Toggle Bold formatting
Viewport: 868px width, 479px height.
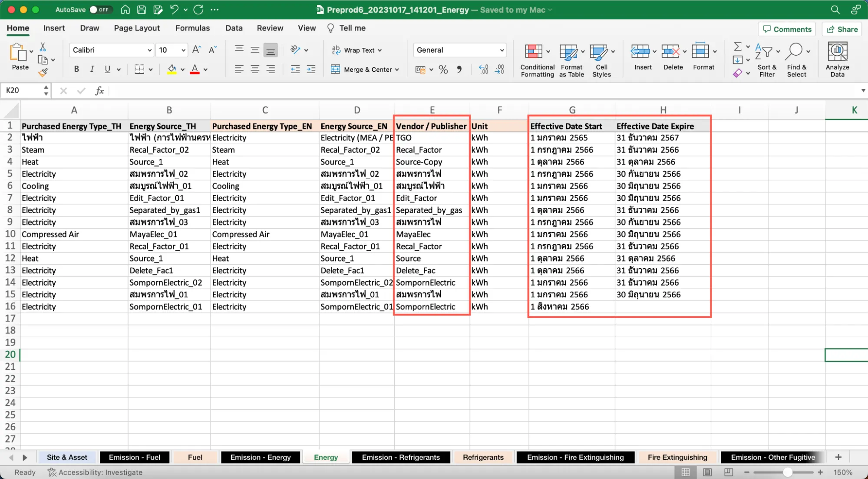(76, 69)
